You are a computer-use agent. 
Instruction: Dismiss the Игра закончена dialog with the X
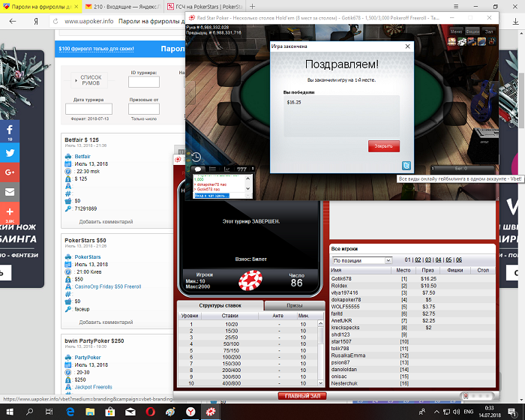click(x=407, y=46)
